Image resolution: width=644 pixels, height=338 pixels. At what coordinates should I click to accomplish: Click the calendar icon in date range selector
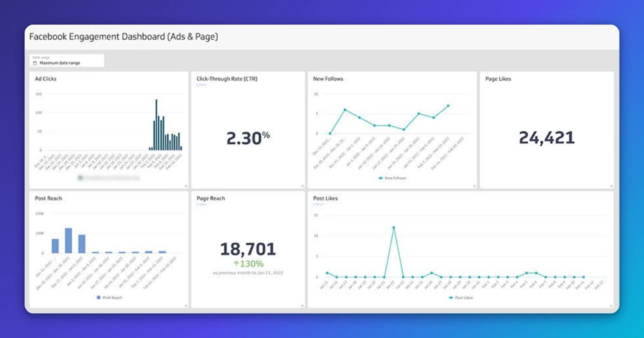pos(35,63)
